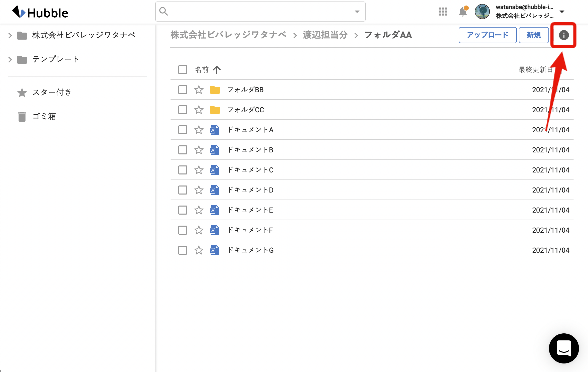588x372 pixels.
Task: Click the 新規 button
Action: [534, 35]
